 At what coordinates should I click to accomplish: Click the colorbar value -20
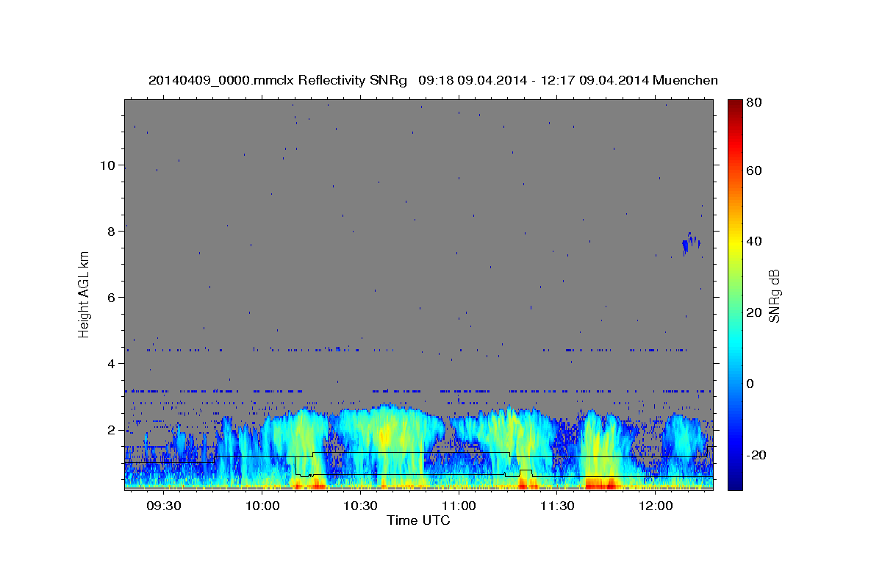pyautogui.click(x=756, y=455)
